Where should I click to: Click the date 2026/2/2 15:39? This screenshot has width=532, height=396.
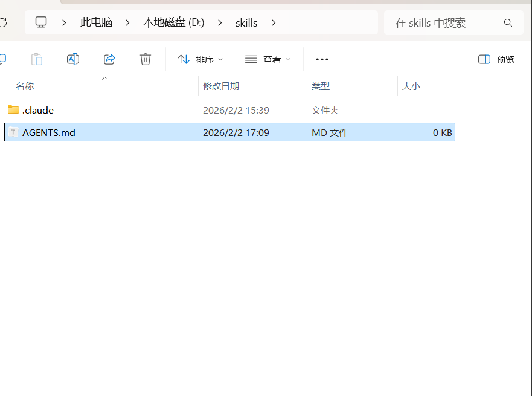tap(236, 111)
